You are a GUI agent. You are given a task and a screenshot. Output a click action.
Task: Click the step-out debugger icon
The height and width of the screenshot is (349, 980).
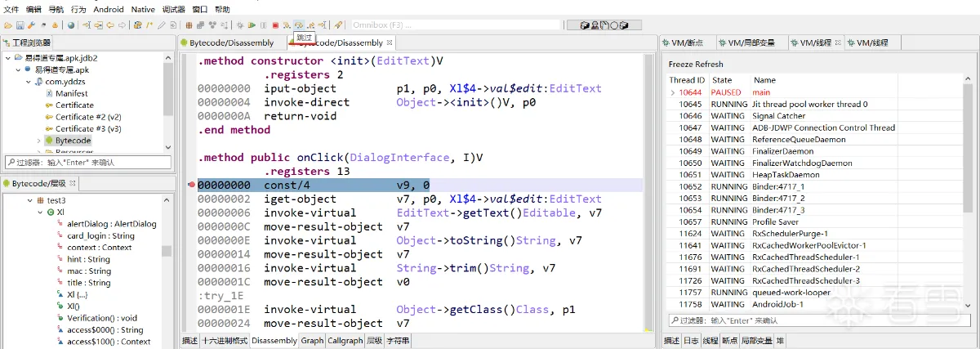coord(310,25)
